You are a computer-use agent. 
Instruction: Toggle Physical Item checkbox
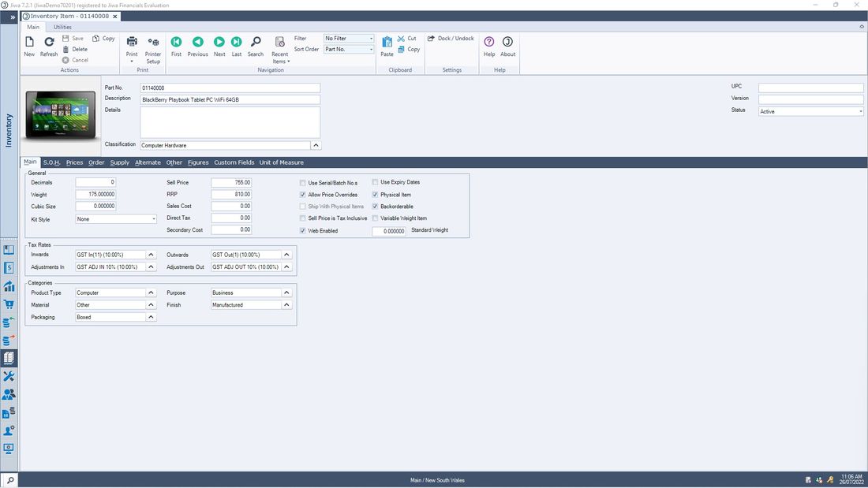click(376, 195)
